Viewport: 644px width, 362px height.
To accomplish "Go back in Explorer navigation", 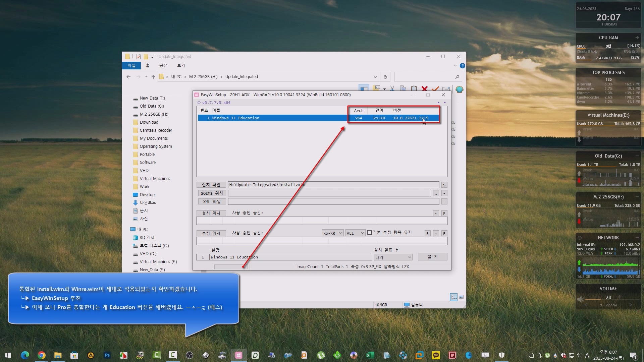I will pyautogui.click(x=128, y=77).
